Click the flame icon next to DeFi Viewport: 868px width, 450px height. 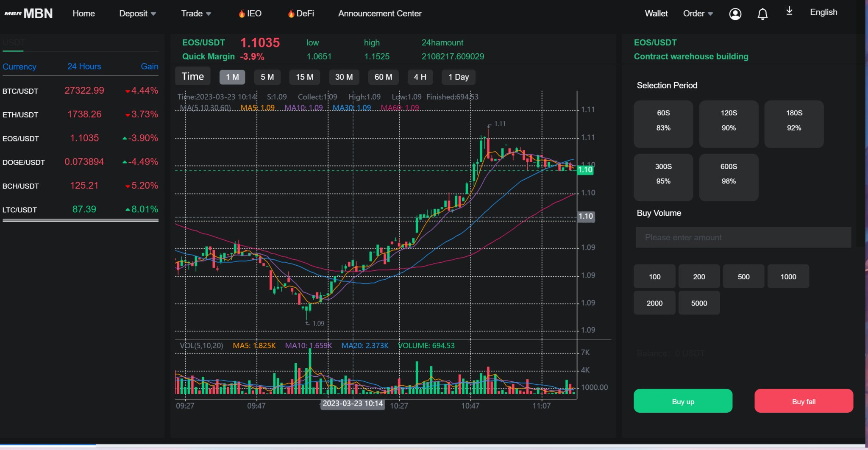[291, 13]
